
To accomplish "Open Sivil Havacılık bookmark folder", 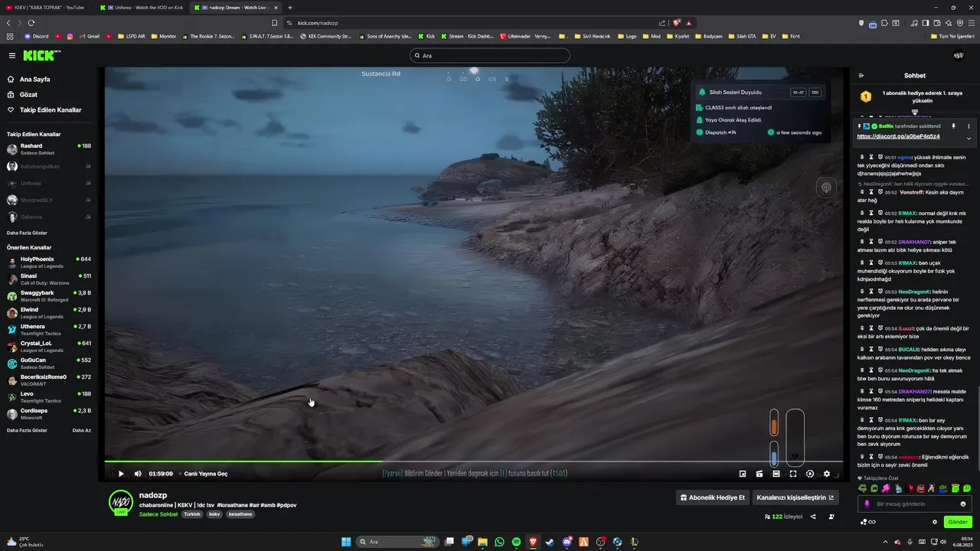I will tap(592, 36).
